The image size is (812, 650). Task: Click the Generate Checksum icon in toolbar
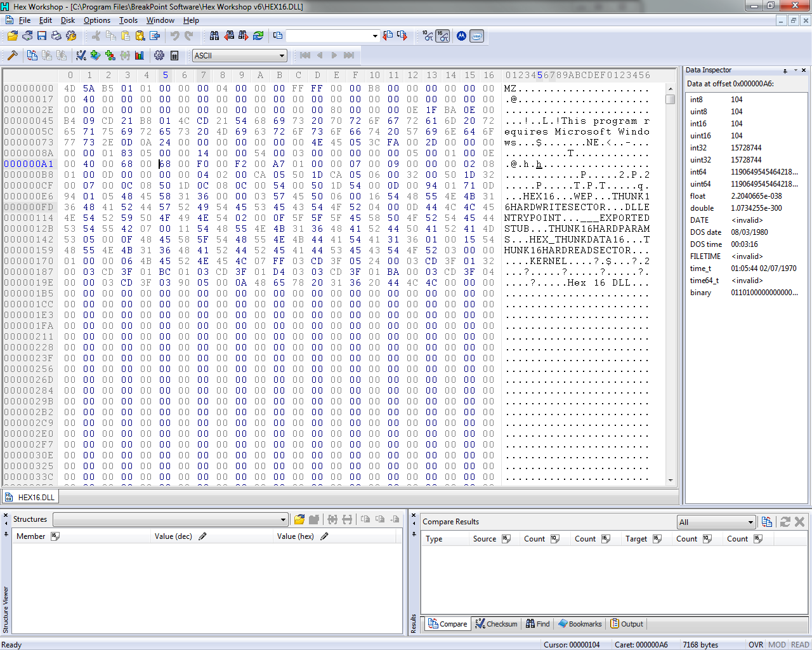81,55
